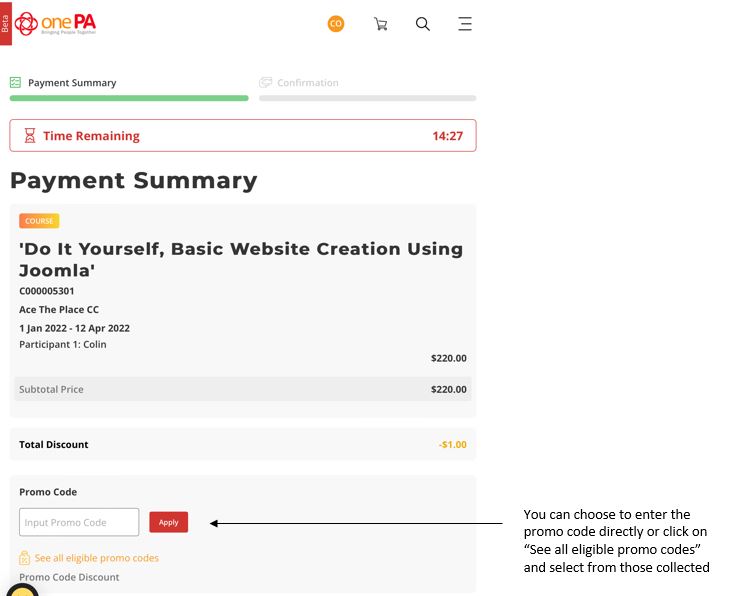This screenshot has height=596, width=739.
Task: Click the green Payment Summary progress bar
Action: tap(129, 98)
